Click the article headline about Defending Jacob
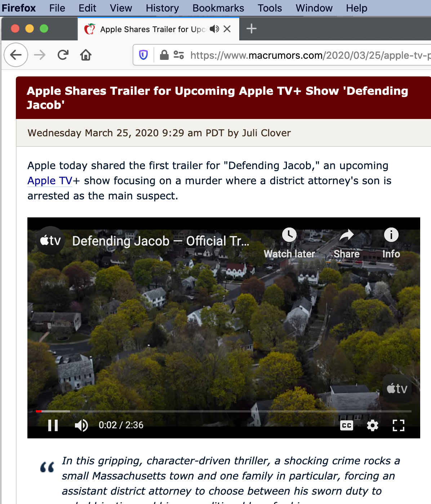This screenshot has width=431, height=504. point(217,98)
